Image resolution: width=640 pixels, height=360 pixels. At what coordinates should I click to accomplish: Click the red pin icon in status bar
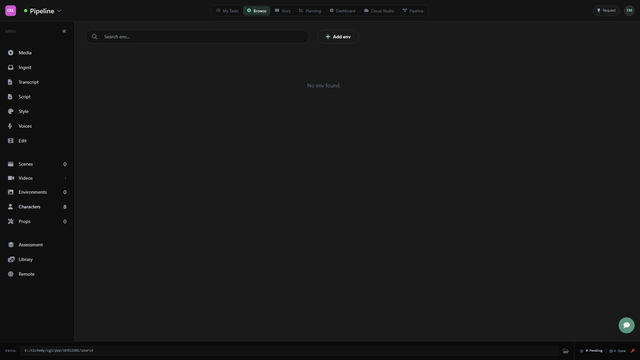point(633,351)
